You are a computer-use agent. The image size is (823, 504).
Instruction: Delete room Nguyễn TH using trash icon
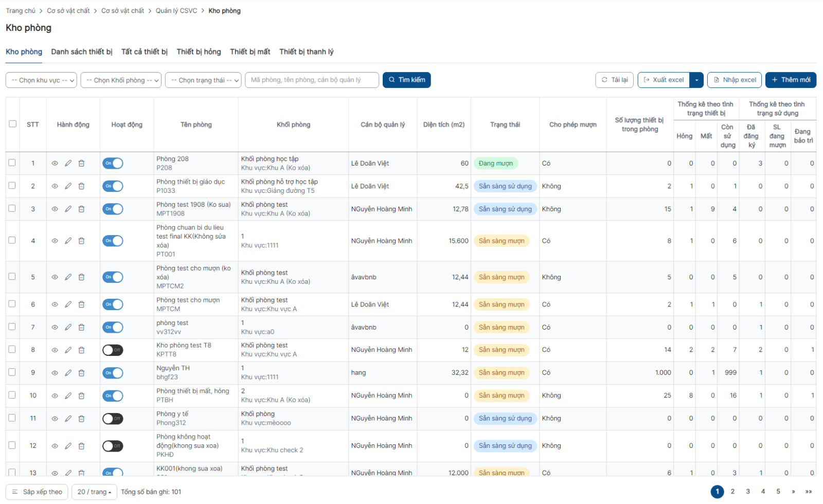81,373
